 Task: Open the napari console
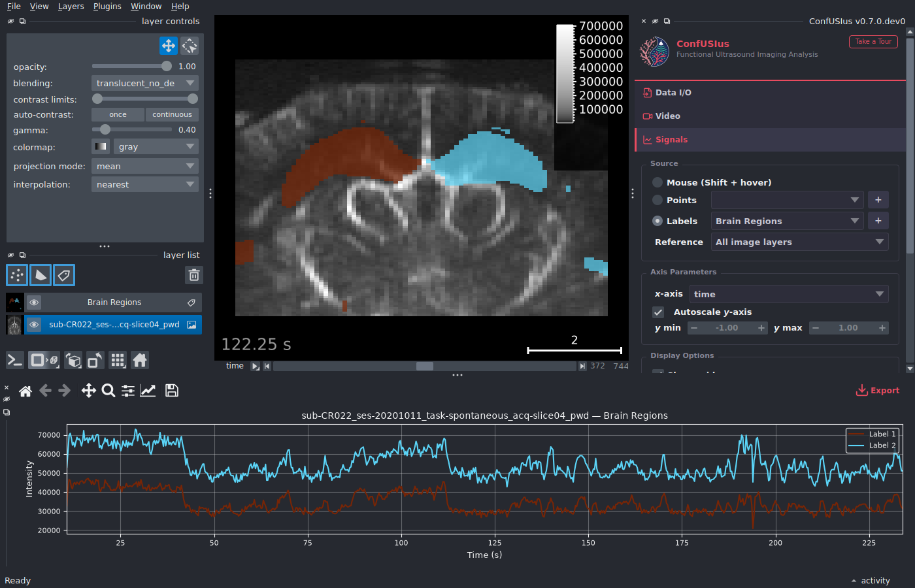[15, 360]
